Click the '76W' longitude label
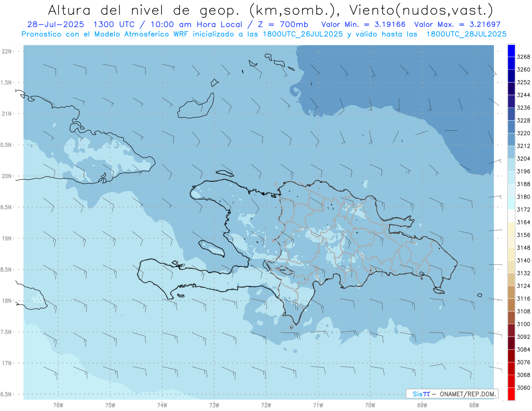532x411 pixels. (x=58, y=405)
